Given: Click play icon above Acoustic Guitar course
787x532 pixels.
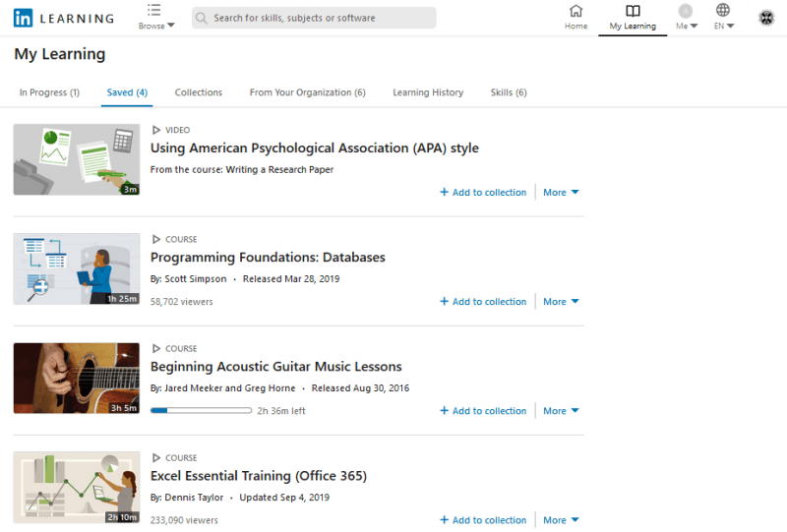Looking at the screenshot, I should pos(156,349).
